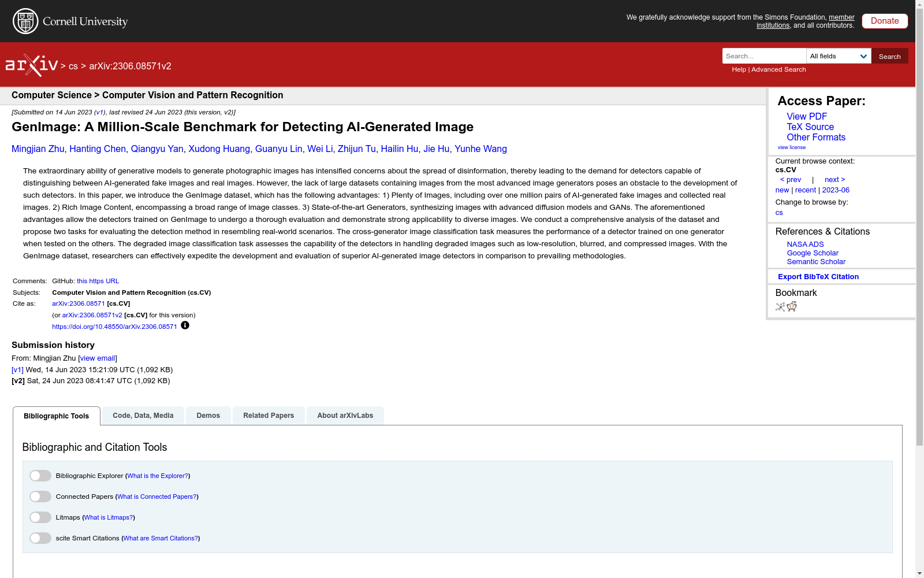This screenshot has width=924, height=578.
Task: Click the Cornell University logo
Action: 69,21
